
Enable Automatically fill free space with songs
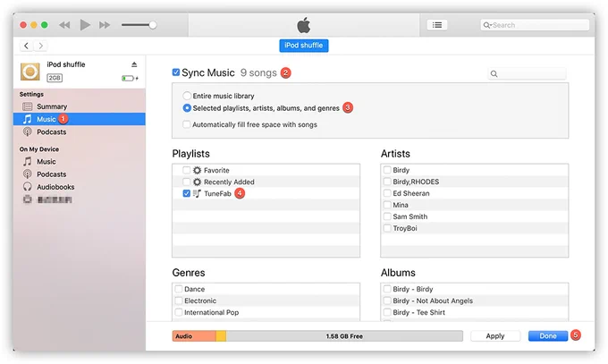coord(187,124)
